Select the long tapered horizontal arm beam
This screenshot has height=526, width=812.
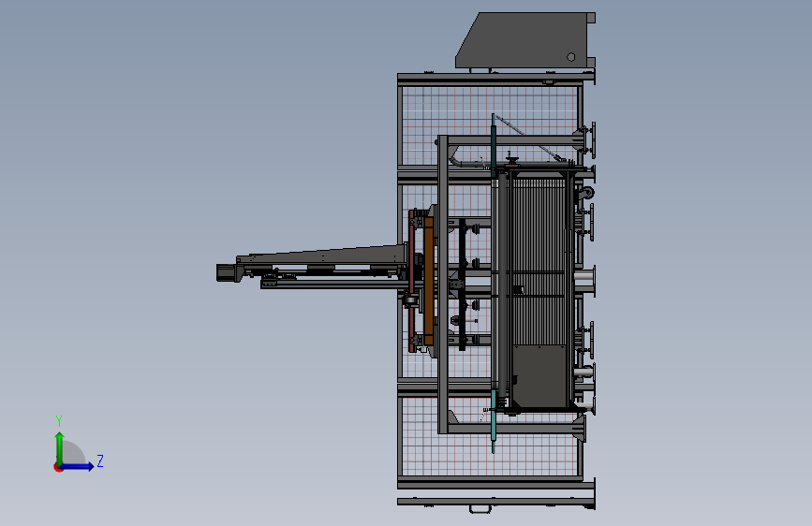pyautogui.click(x=321, y=257)
